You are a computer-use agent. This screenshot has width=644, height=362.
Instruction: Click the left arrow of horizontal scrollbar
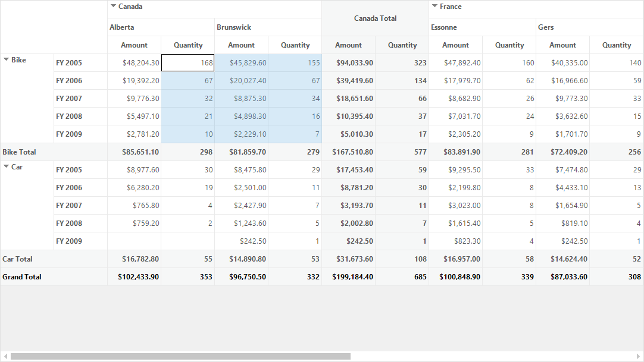coord(5,356)
